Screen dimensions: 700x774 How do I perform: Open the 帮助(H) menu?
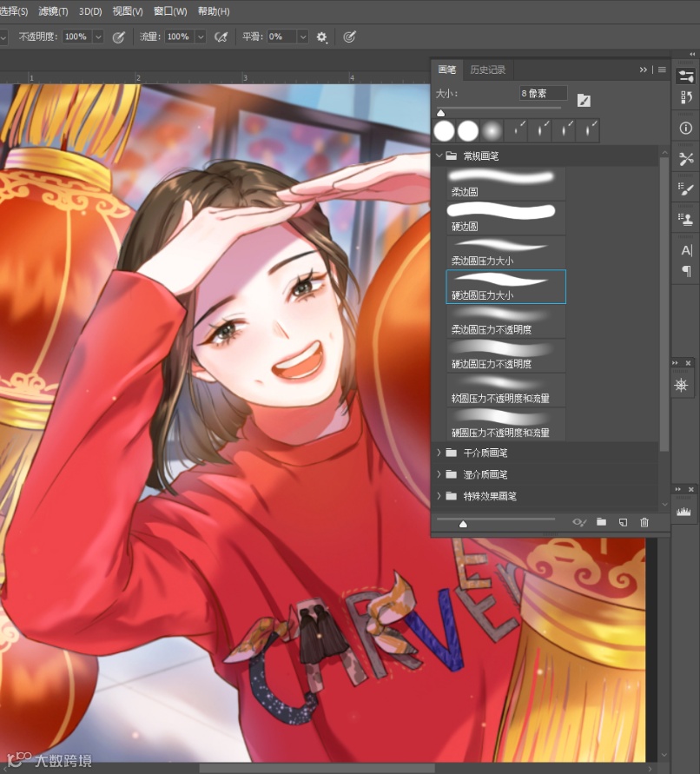(x=214, y=11)
